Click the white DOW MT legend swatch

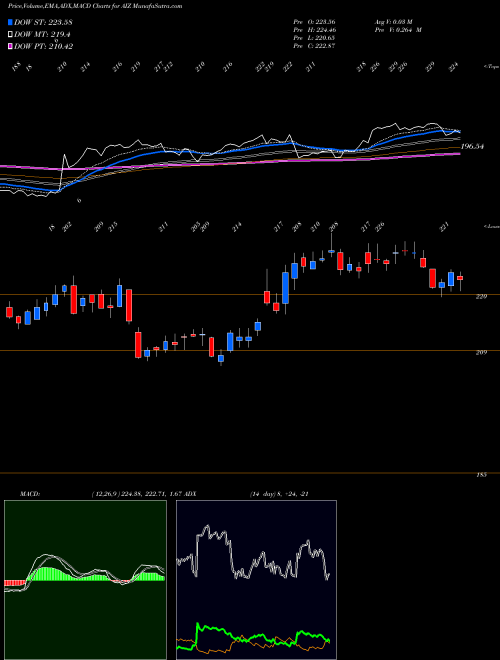(x=10, y=35)
